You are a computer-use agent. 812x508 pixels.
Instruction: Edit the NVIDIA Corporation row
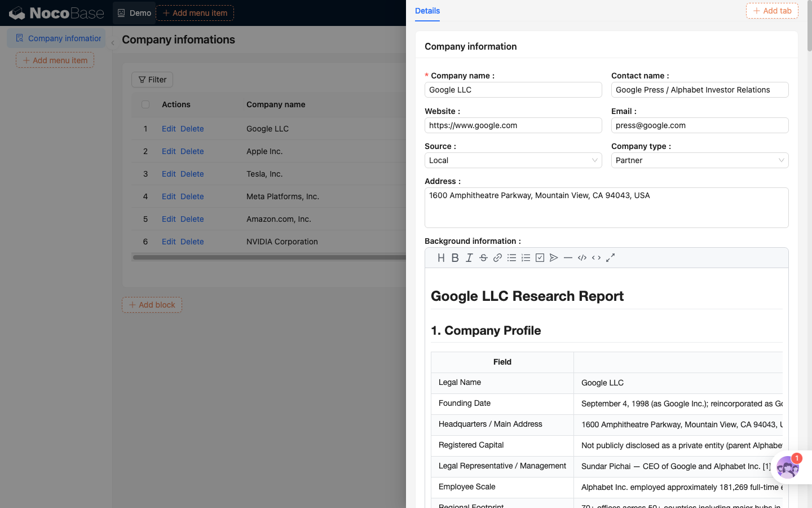coord(169,242)
